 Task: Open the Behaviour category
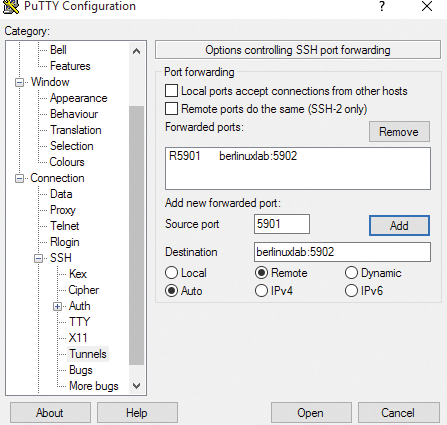74,114
